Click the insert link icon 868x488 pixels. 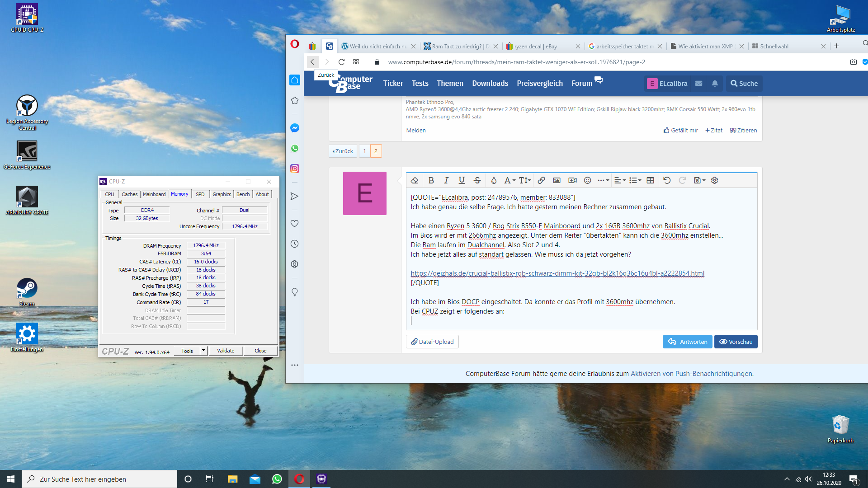pos(541,180)
